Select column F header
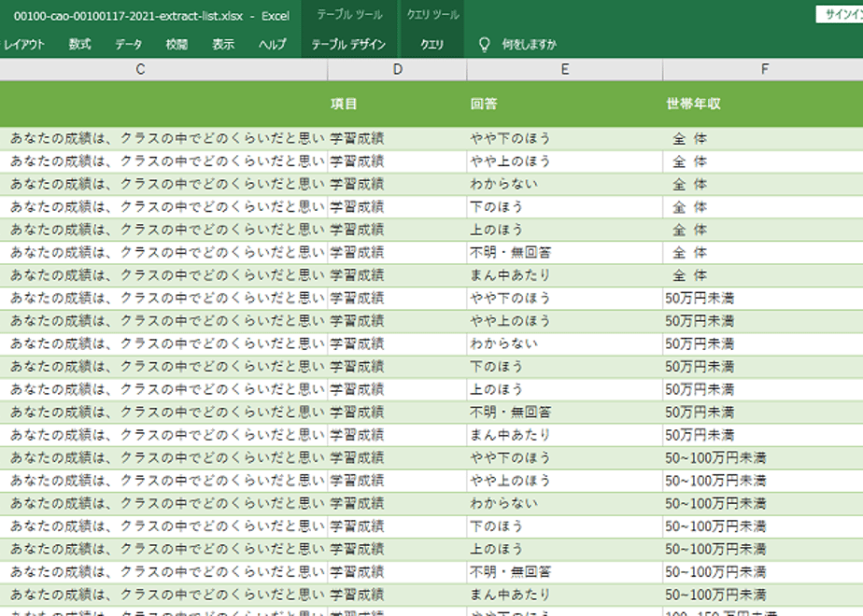Screen dimensions: 863x616 point(764,69)
